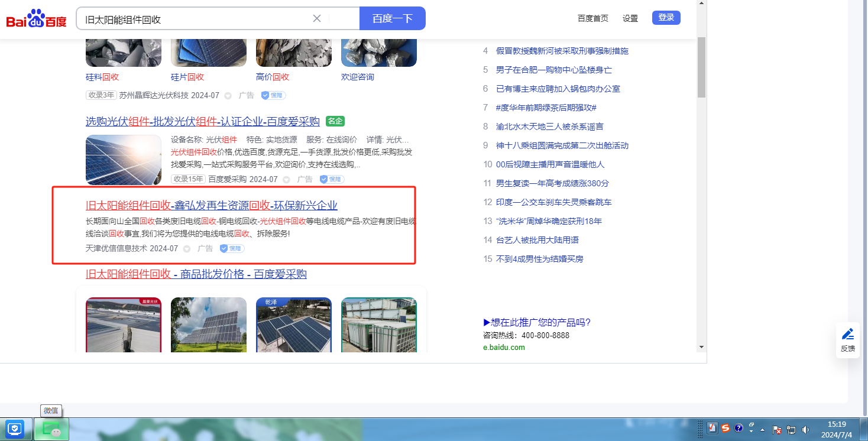This screenshot has width=868, height=441.
Task: Open 百度首页 link in header
Action: click(593, 18)
